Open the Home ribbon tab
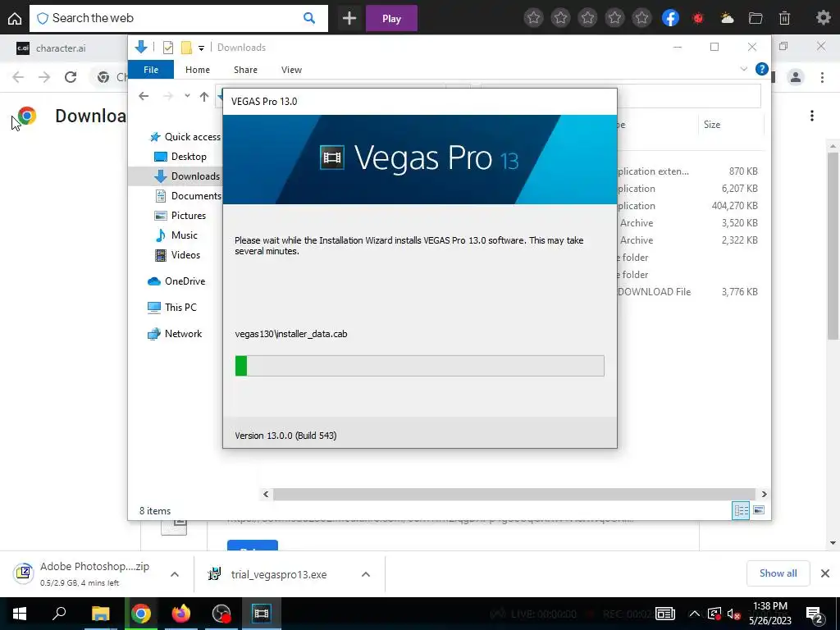 [198, 70]
